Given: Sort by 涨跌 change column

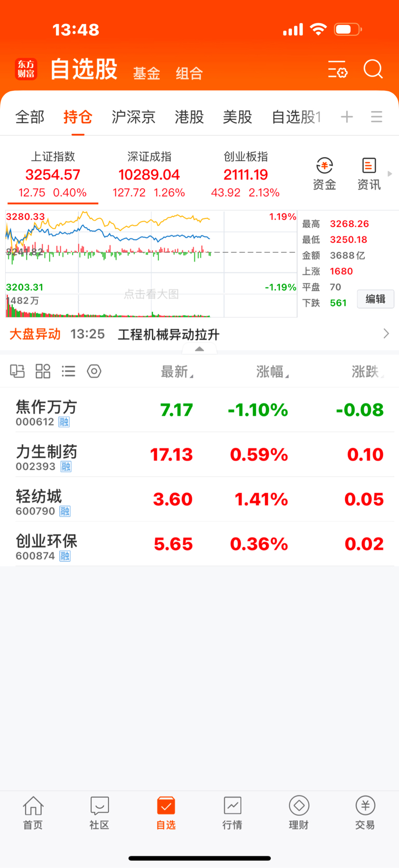Looking at the screenshot, I should 368,371.
